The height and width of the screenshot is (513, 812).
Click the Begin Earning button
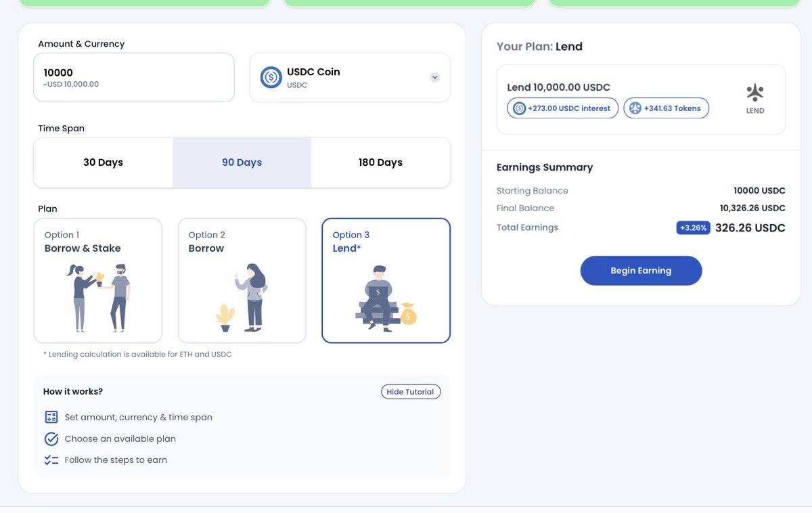tap(641, 271)
